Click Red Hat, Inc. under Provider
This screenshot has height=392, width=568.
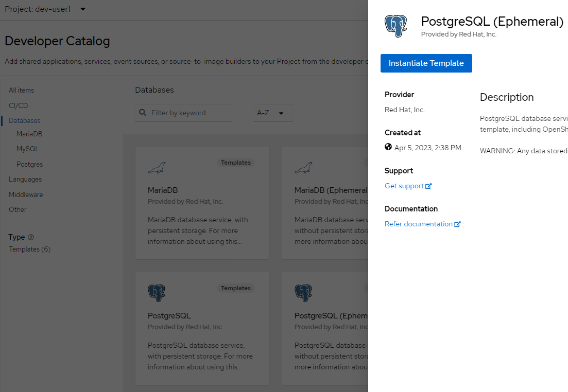(405, 110)
